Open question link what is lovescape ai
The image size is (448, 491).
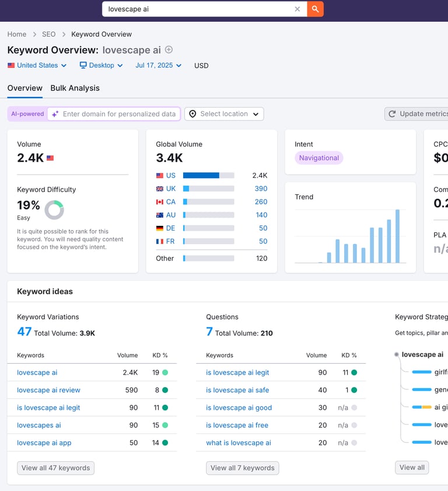[239, 443]
